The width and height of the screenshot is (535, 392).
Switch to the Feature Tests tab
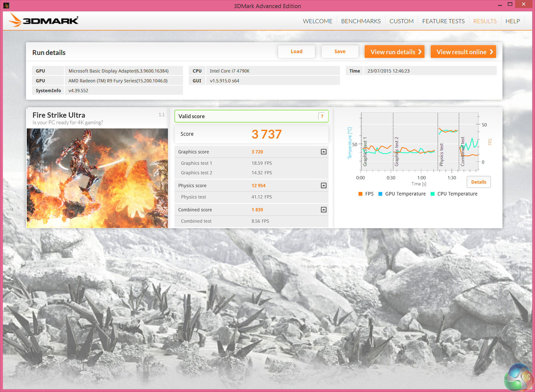pos(443,21)
